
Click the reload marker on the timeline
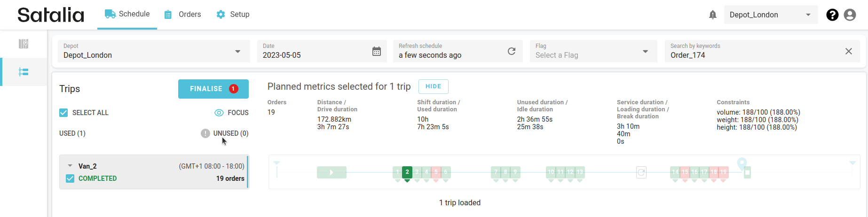coord(641,172)
